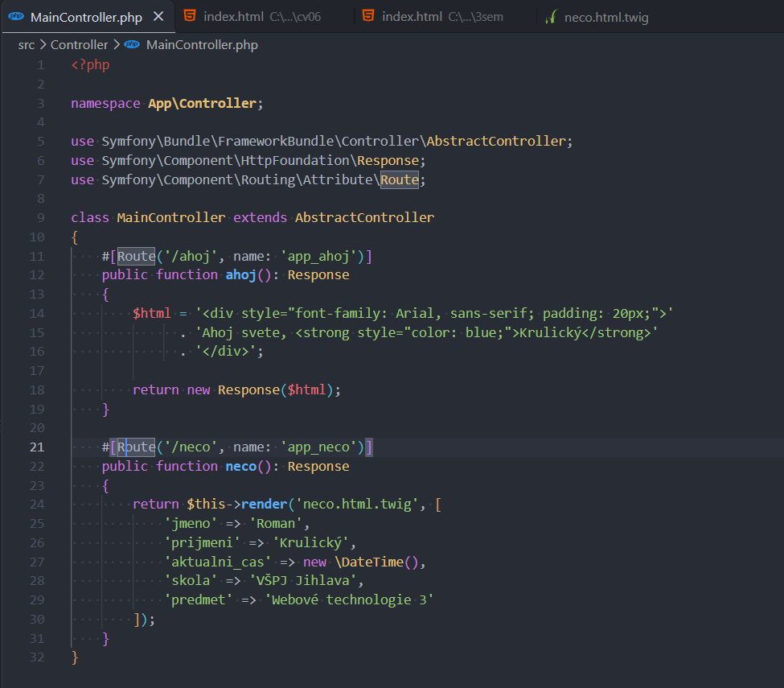Click the HTML5 icon on cv06 index.html tab

point(190,16)
